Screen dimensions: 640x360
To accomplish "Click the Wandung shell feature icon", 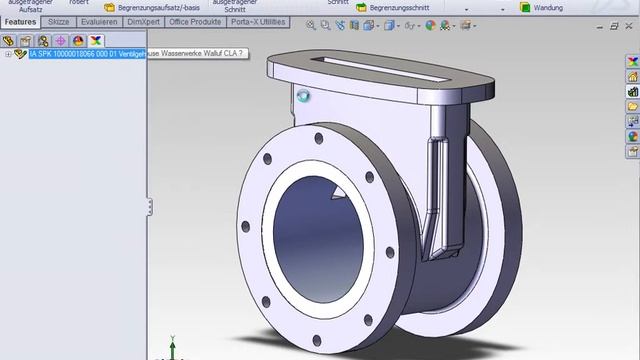I will (525, 7).
